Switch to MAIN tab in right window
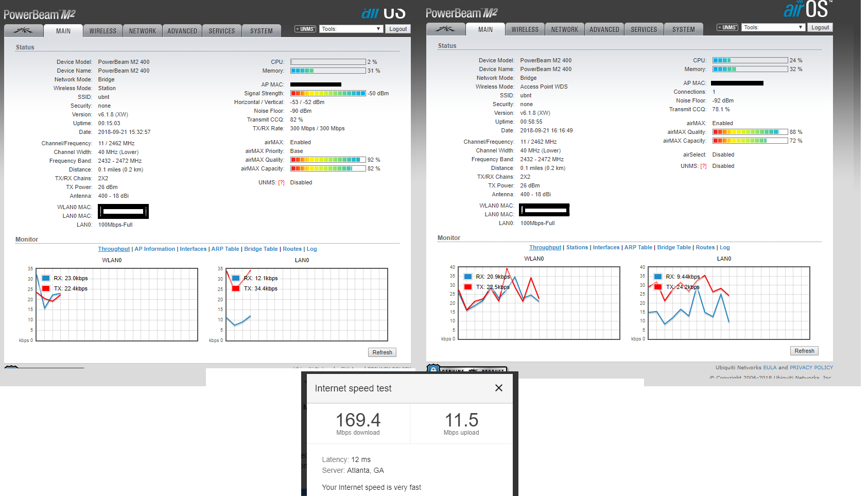This screenshot has width=868, height=496. click(485, 29)
